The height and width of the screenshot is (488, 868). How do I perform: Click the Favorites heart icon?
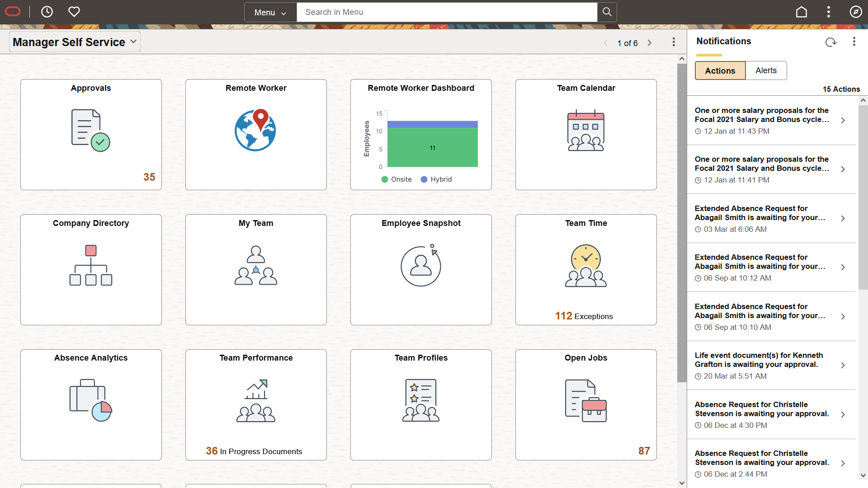[74, 12]
